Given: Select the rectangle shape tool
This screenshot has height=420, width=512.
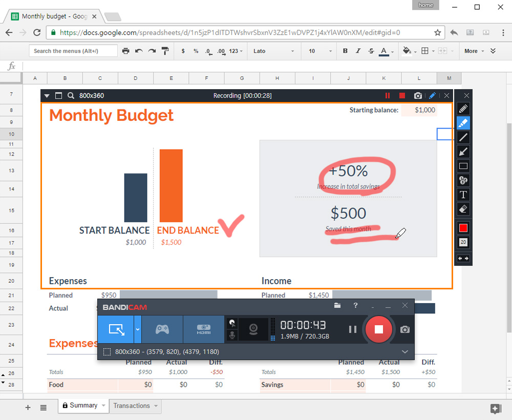Looking at the screenshot, I should tap(463, 166).
